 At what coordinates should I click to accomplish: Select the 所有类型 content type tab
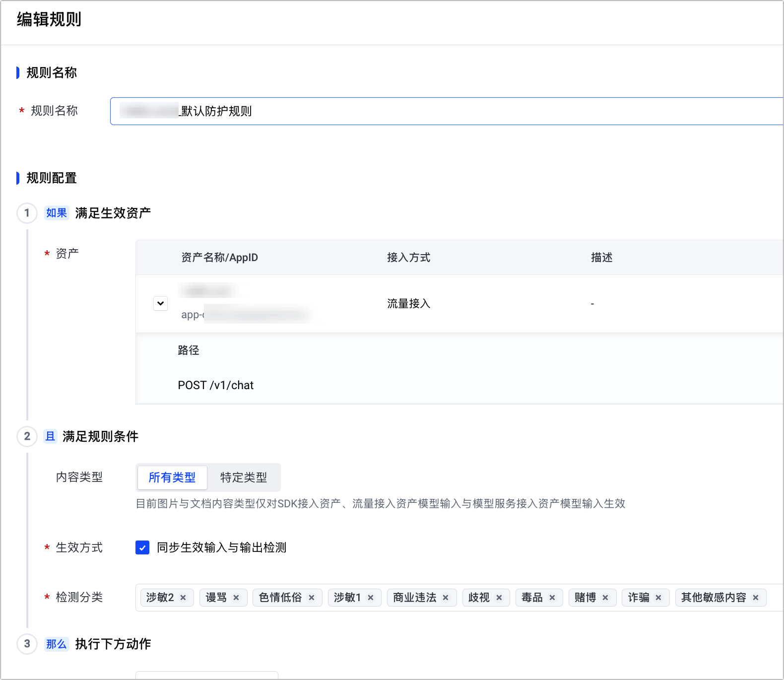pos(172,477)
